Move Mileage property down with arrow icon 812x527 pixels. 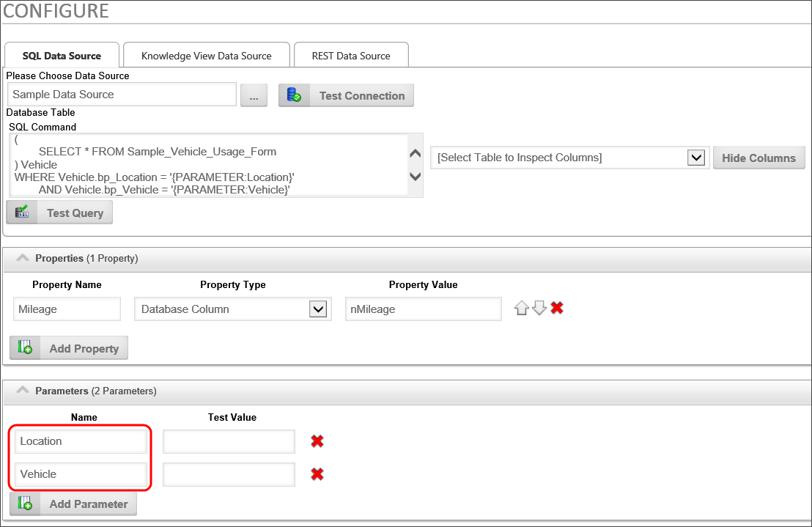click(539, 309)
